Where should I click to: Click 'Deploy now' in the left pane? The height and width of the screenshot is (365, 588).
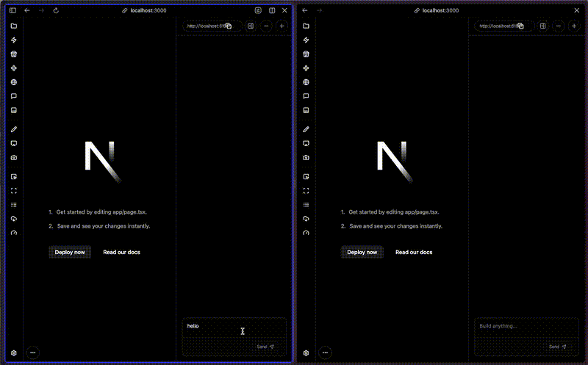coord(70,252)
